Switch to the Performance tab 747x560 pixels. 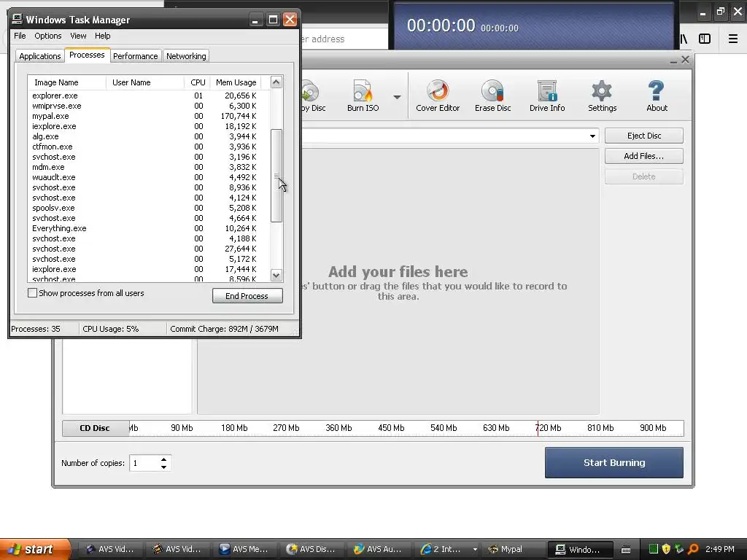135,56
